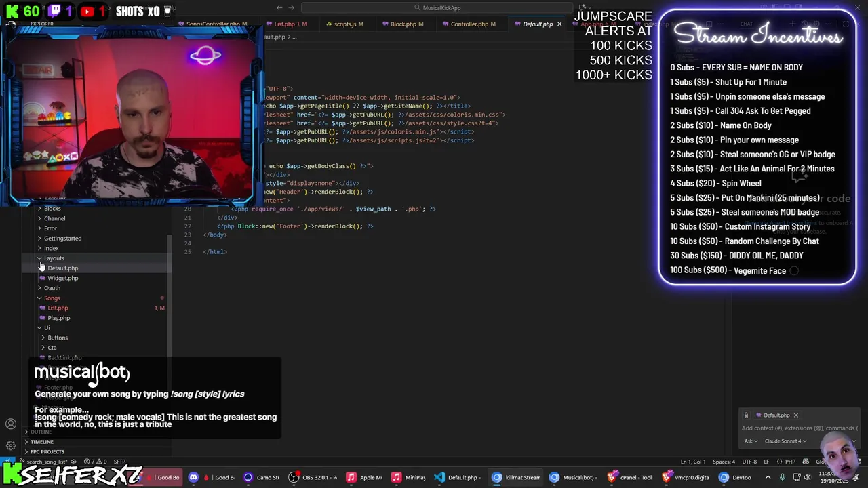The width and height of the screenshot is (868, 488).
Task: Click the Ln 1, Col 1 cursor position
Action: coord(693,462)
